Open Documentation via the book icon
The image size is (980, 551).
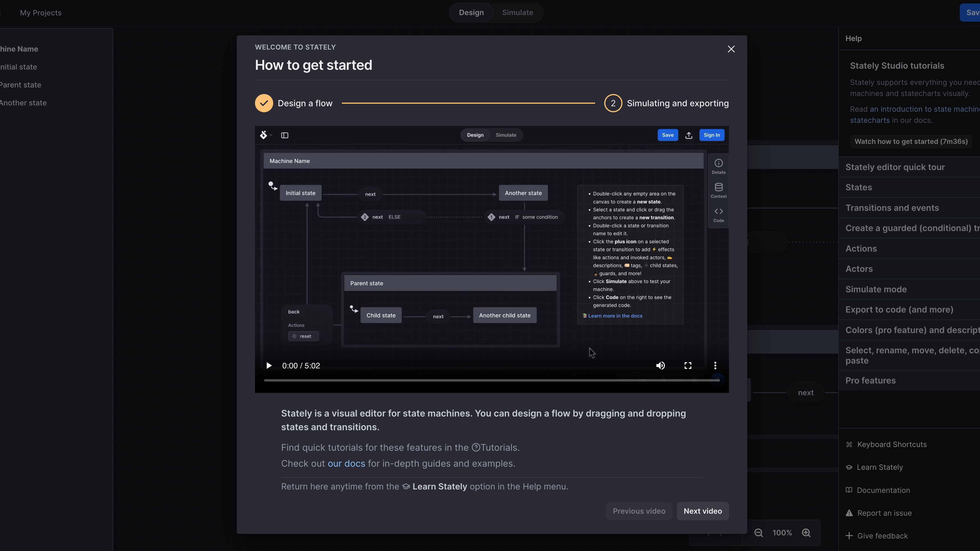tap(849, 490)
